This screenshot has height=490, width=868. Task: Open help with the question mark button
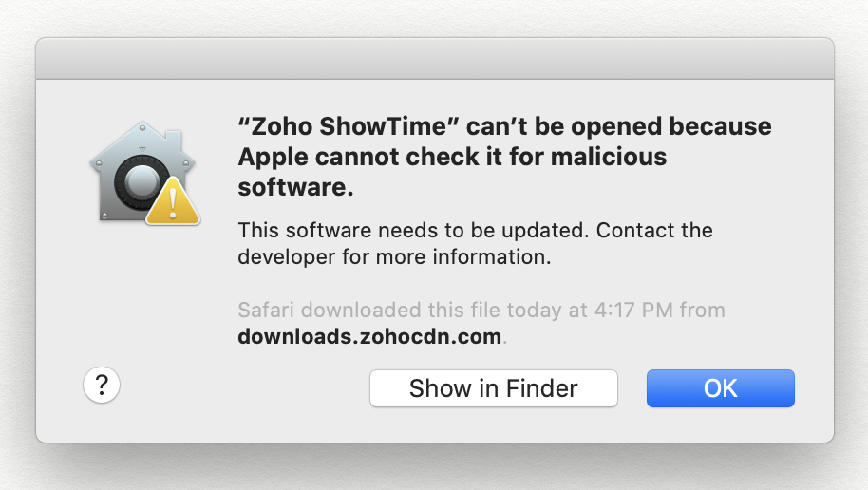point(102,386)
